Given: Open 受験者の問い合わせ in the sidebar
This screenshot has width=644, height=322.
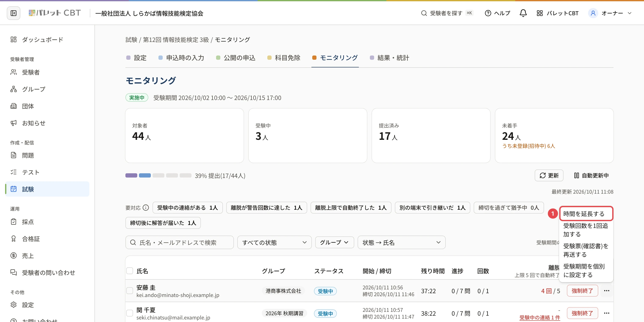Looking at the screenshot, I should (47, 272).
